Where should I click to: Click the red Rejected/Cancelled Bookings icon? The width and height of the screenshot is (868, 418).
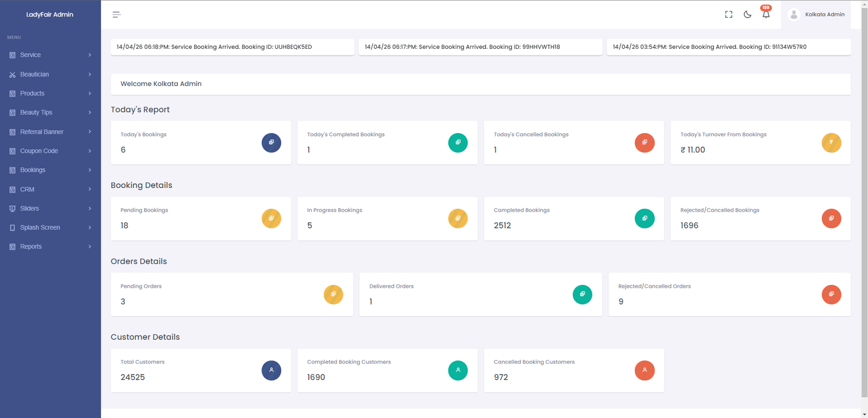pos(831,218)
